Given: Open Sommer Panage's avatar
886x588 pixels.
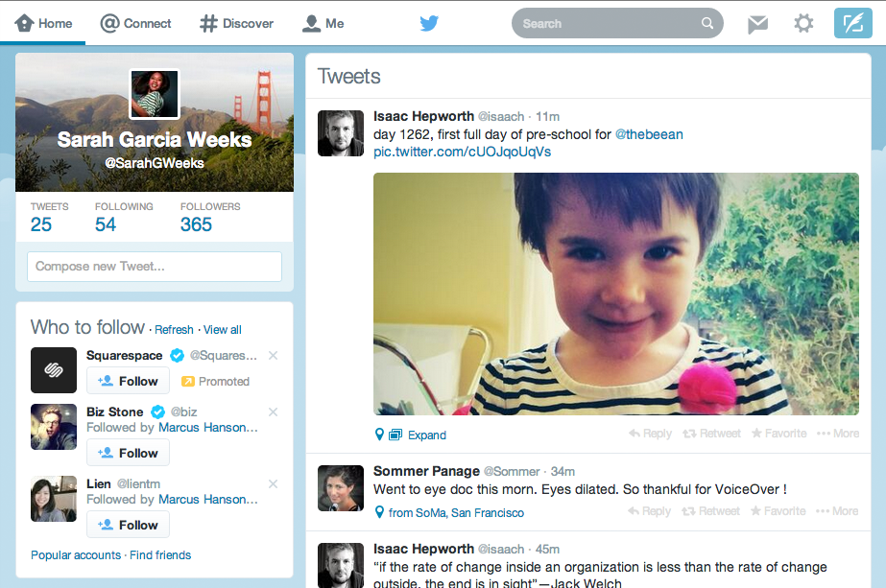Looking at the screenshot, I should tap(341, 488).
